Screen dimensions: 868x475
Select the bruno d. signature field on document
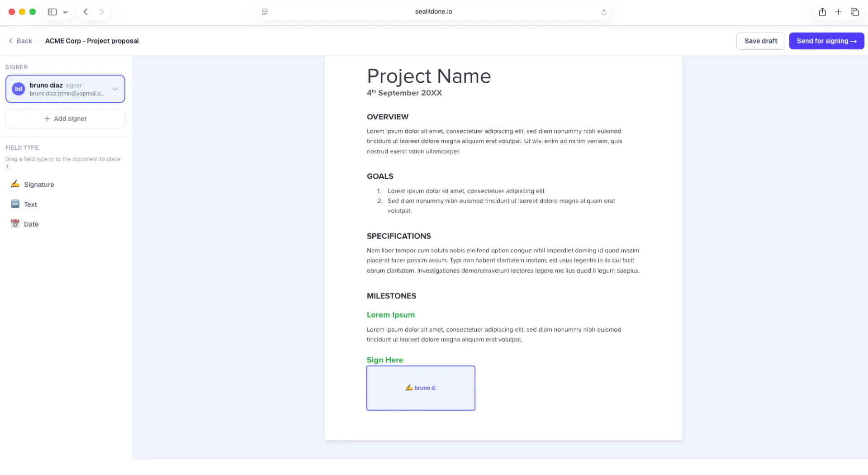(x=421, y=388)
